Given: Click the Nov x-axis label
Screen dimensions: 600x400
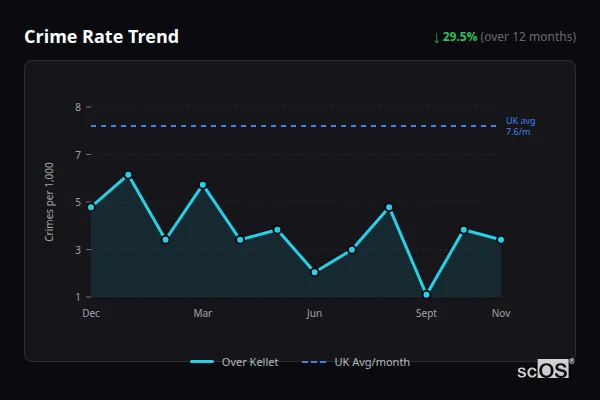Looking at the screenshot, I should [501, 313].
